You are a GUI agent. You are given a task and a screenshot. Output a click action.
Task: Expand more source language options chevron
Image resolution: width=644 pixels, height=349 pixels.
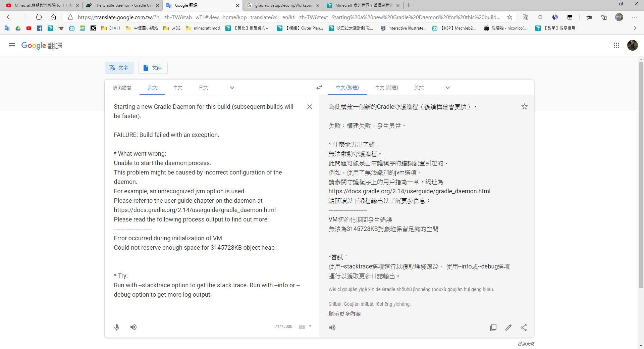(232, 88)
